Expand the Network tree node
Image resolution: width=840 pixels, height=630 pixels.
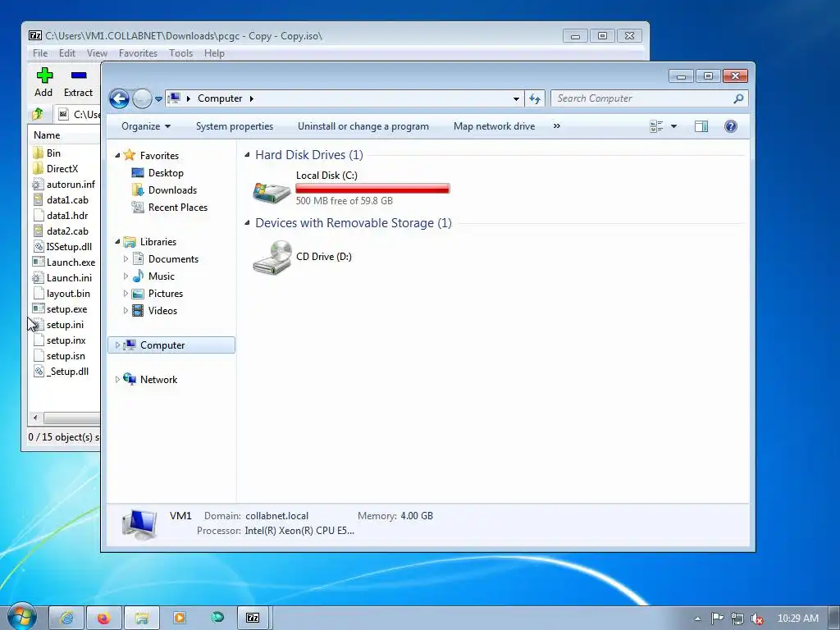pos(117,379)
